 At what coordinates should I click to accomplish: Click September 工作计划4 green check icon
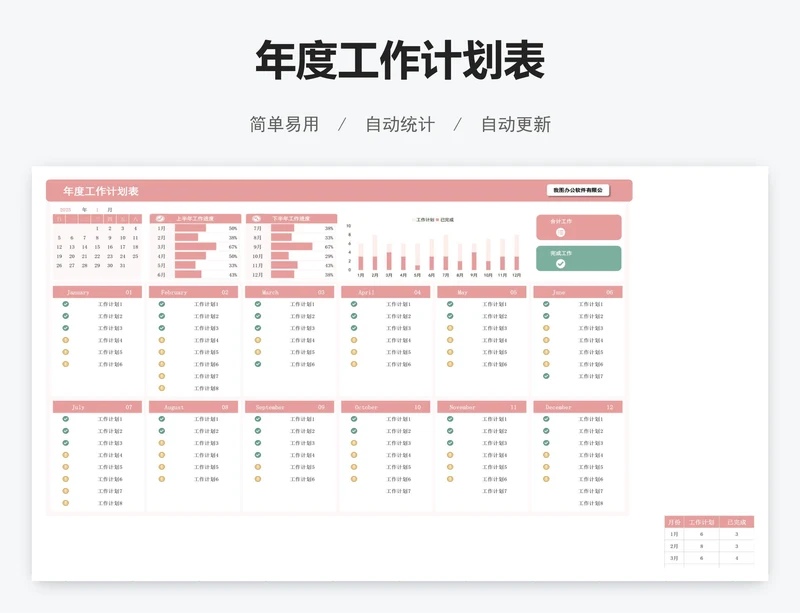258,455
